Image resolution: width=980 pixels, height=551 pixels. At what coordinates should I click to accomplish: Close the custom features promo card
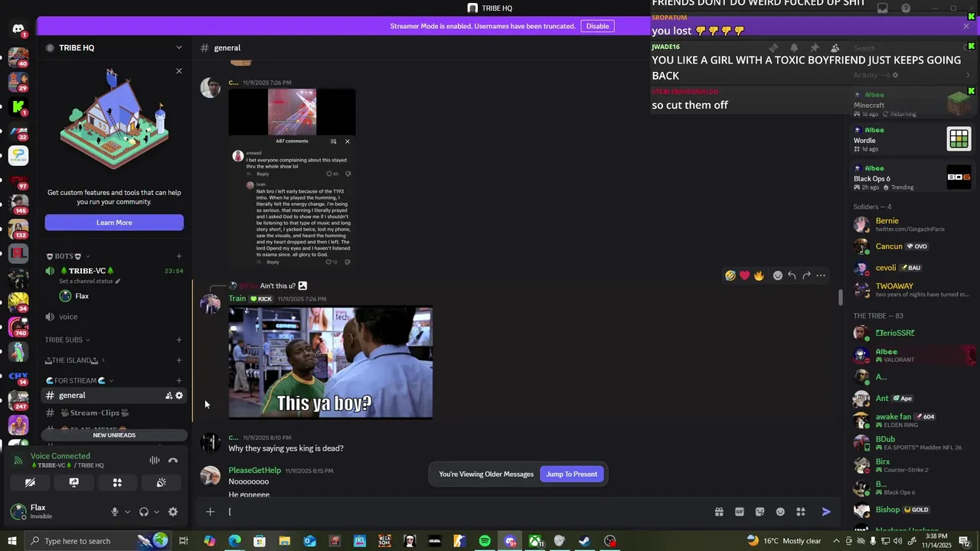[179, 71]
